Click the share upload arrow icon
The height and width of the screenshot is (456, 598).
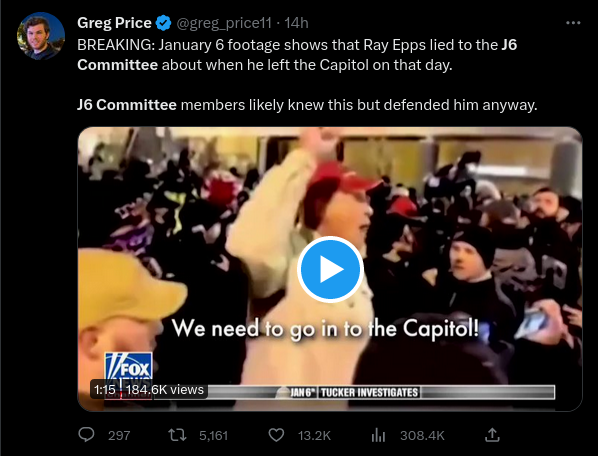point(492,435)
